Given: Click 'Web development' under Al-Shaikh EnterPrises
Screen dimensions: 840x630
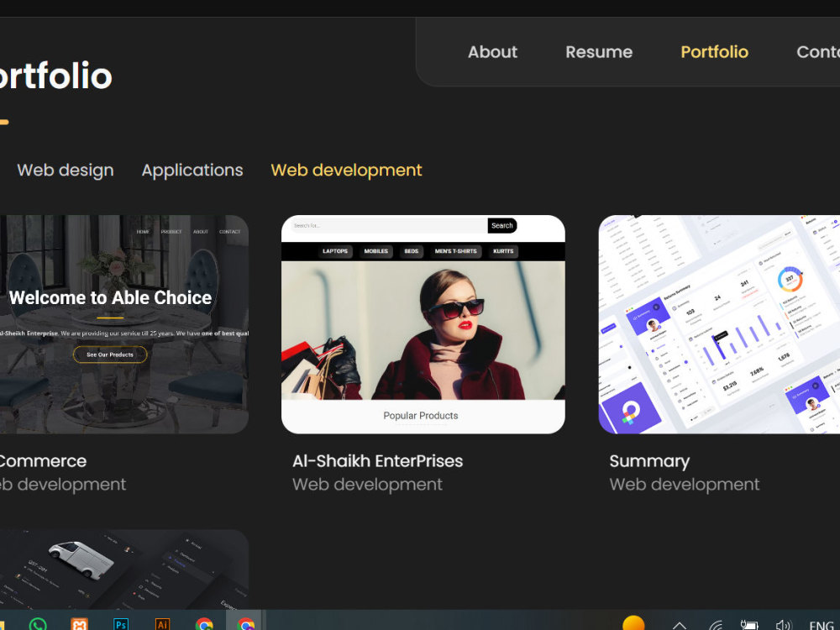Looking at the screenshot, I should pos(368,485).
